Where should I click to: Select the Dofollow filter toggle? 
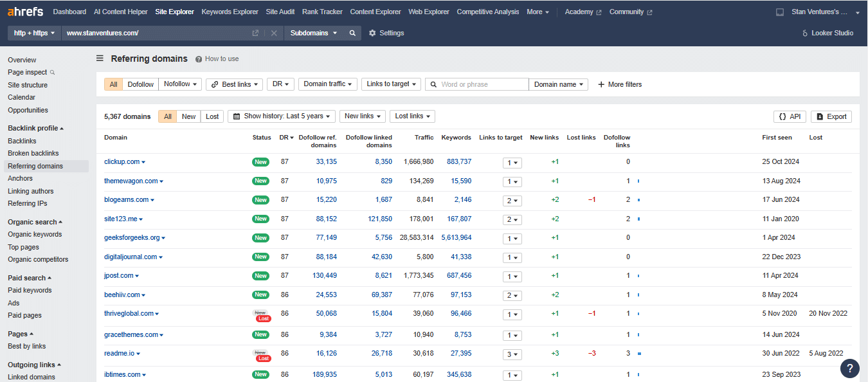(140, 84)
